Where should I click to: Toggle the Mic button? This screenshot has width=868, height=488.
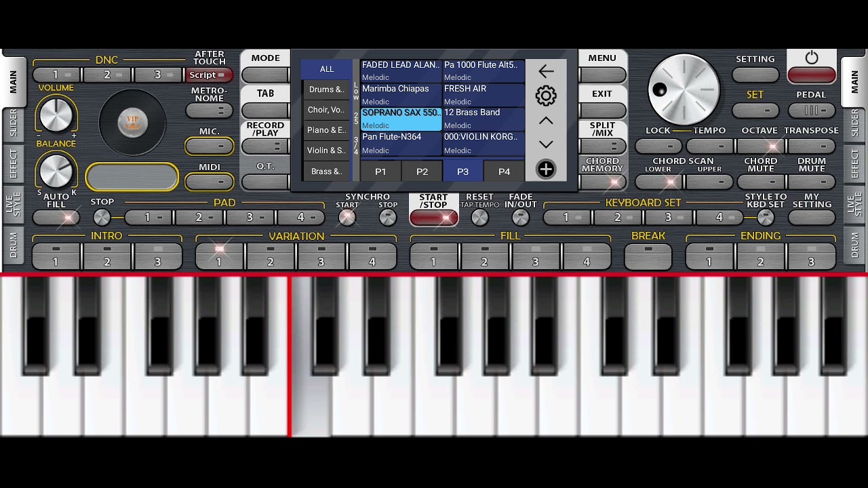tap(209, 146)
